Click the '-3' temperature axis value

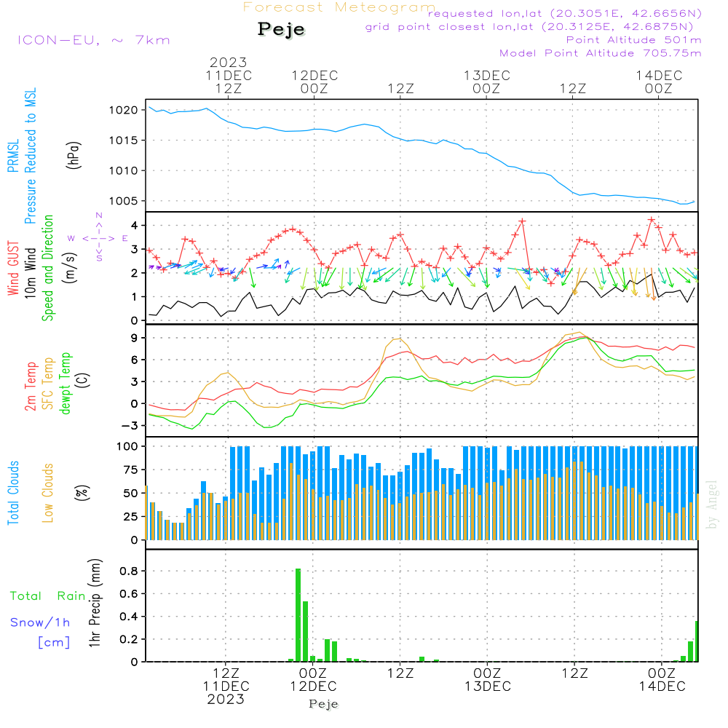coord(130,426)
